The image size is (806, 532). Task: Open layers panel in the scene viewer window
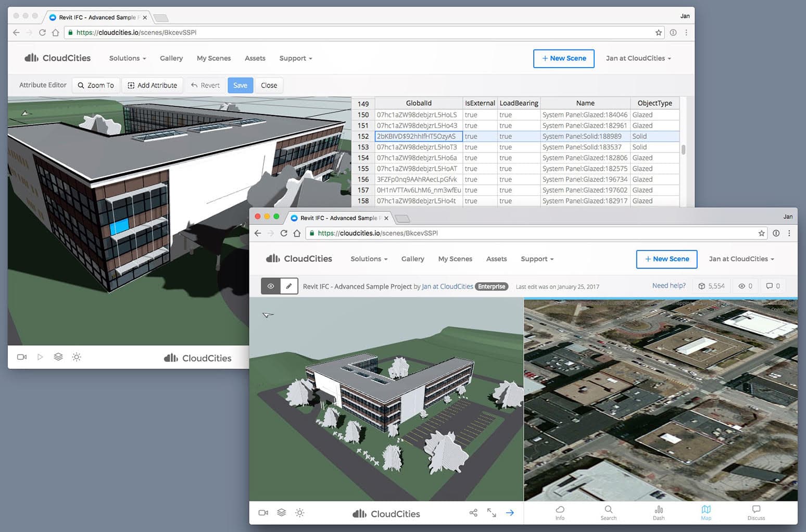tap(282, 513)
